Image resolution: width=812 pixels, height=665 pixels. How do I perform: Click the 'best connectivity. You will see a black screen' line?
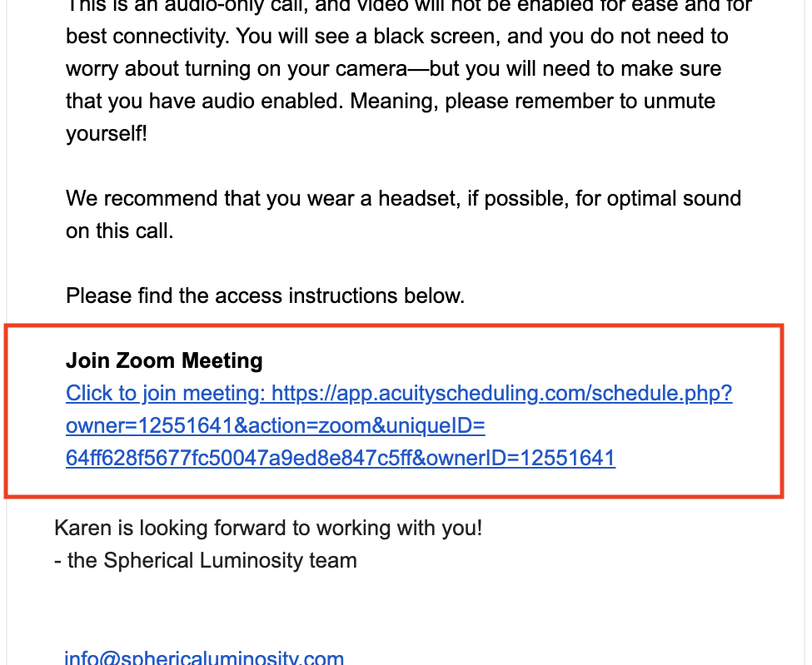397,37
